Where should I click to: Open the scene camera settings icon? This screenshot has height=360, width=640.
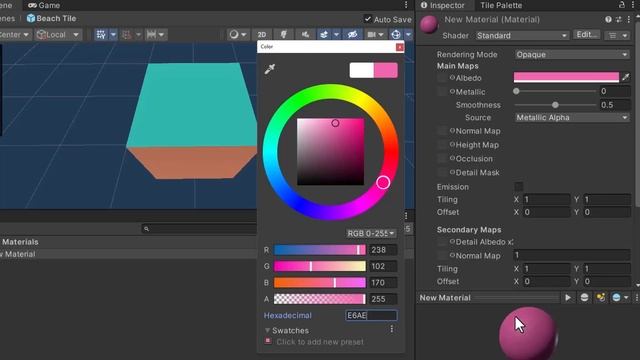pyautogui.click(x=371, y=35)
